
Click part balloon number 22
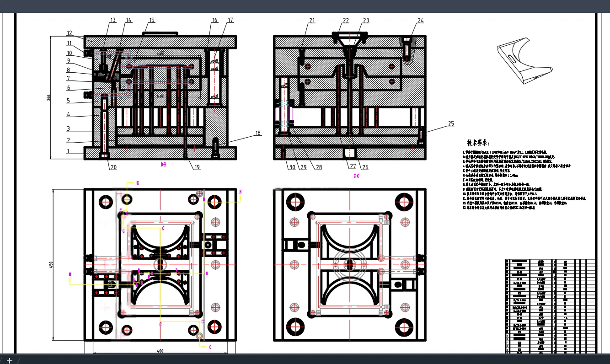pyautogui.click(x=346, y=21)
